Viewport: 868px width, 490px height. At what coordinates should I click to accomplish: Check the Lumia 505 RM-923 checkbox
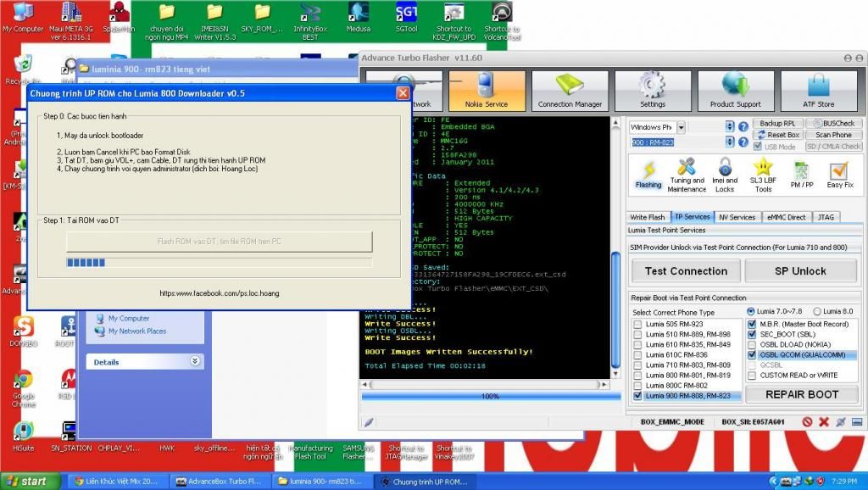637,325
